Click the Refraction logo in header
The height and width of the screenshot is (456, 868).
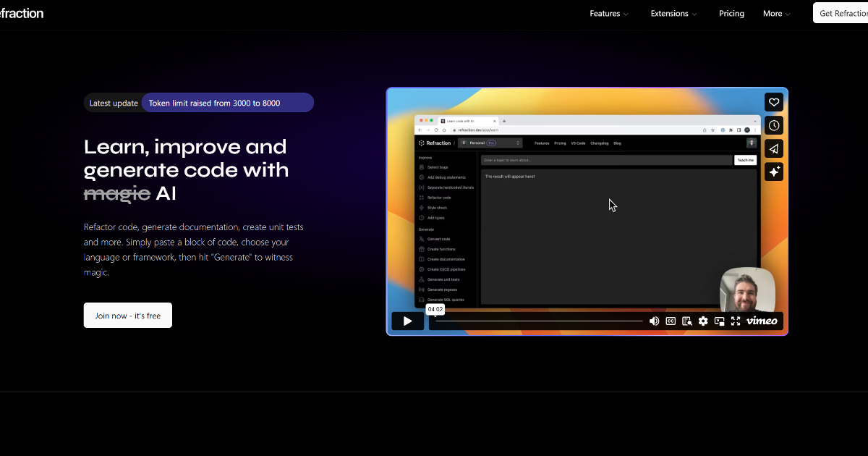point(22,14)
